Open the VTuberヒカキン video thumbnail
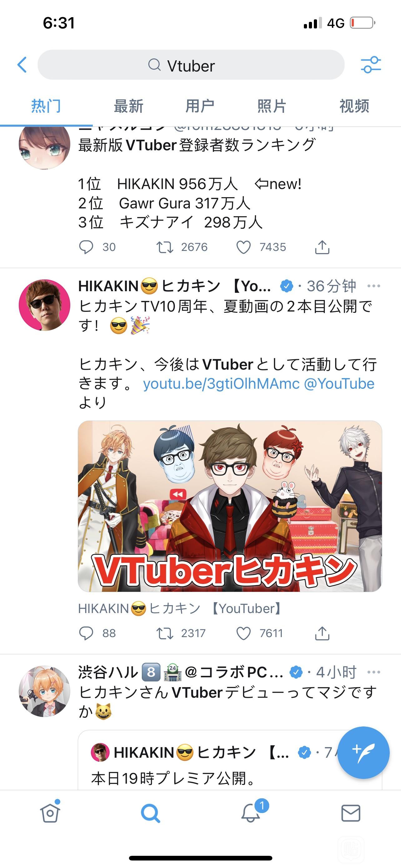 pos(230,506)
